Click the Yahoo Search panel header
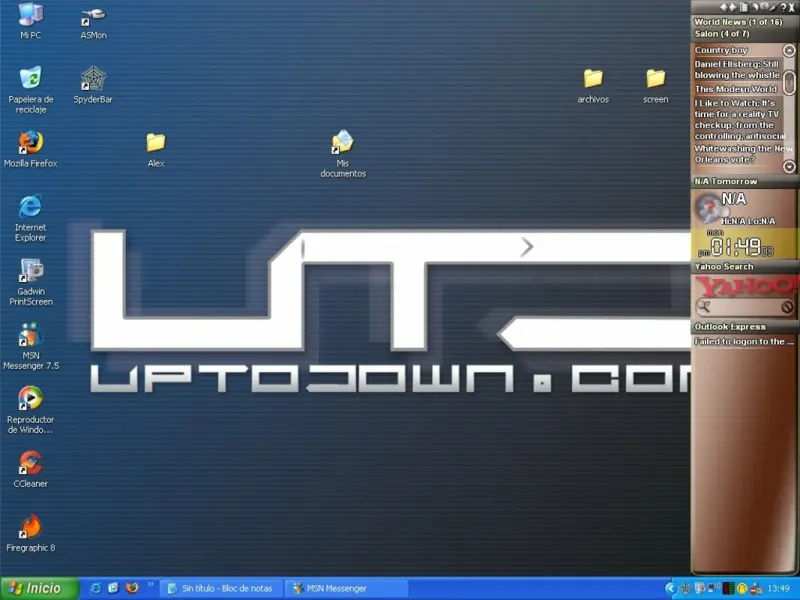This screenshot has width=800, height=600. coord(723,266)
